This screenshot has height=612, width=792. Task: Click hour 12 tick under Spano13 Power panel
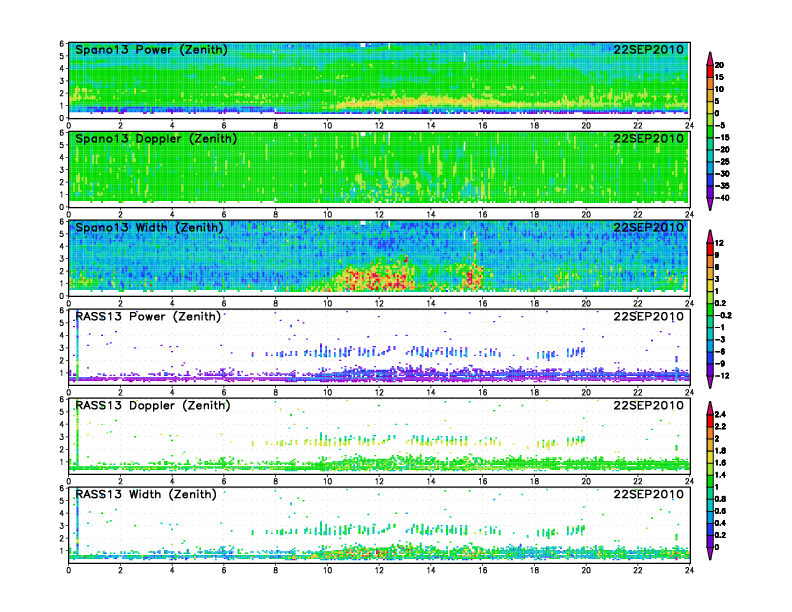pyautogui.click(x=379, y=126)
